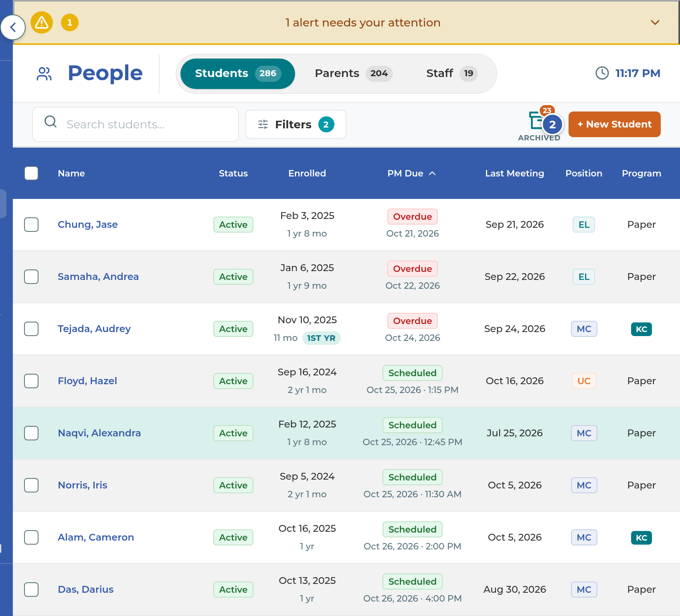The height and width of the screenshot is (616, 680).
Task: Click the back arrow circle button
Action: [13, 27]
